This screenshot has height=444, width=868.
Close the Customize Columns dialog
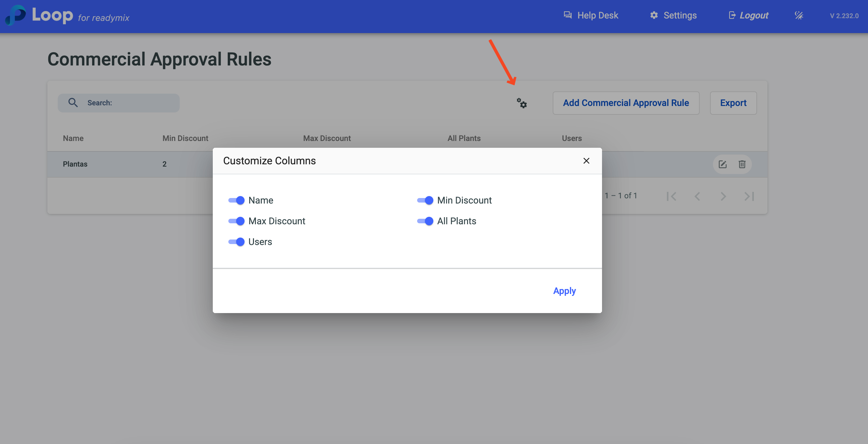point(586,161)
